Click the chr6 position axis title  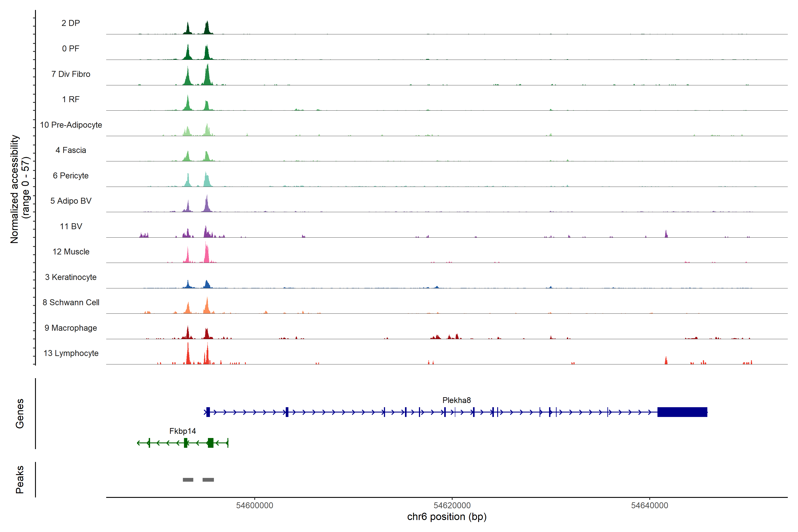[446, 517]
